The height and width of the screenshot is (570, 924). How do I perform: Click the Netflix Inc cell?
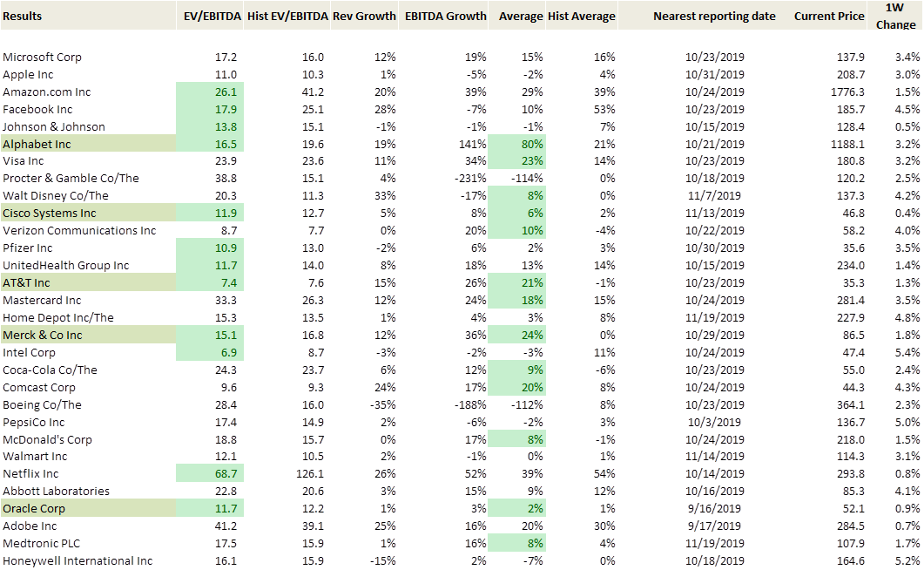(30, 473)
